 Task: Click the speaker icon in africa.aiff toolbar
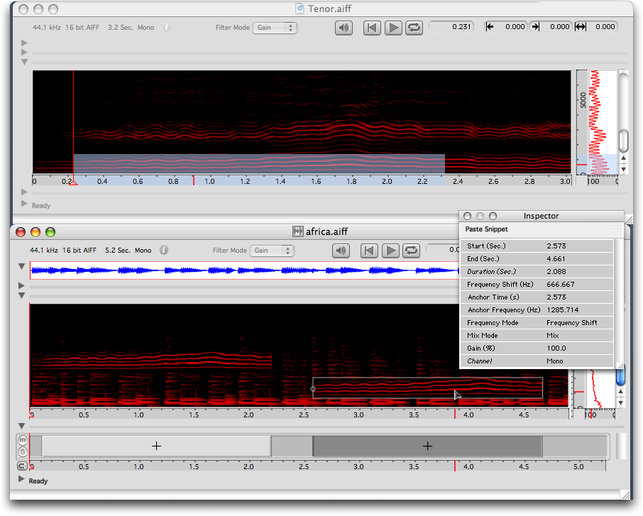click(x=342, y=250)
